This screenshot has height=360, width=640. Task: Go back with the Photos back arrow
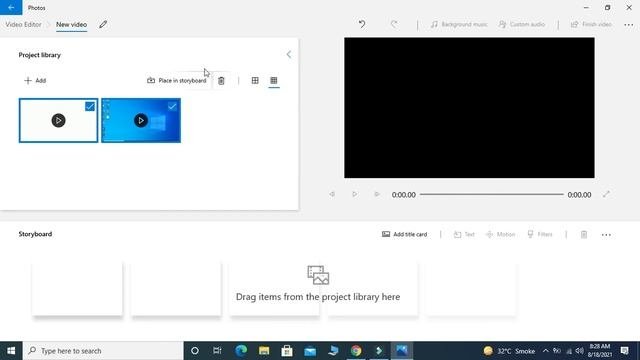[11, 7]
